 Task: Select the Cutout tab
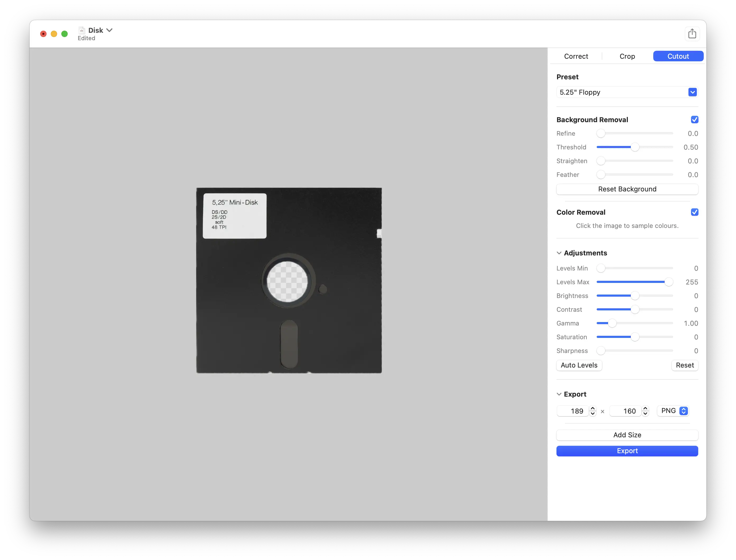click(678, 56)
